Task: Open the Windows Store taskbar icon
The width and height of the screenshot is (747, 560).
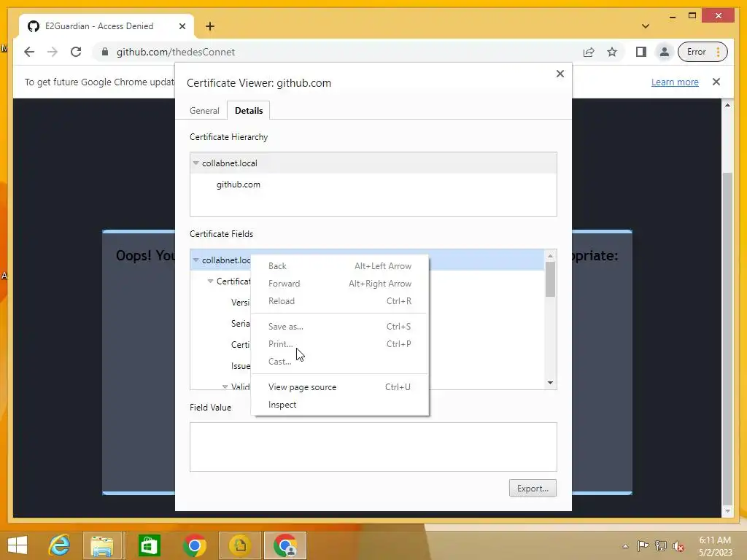Action: pyautogui.click(x=149, y=545)
